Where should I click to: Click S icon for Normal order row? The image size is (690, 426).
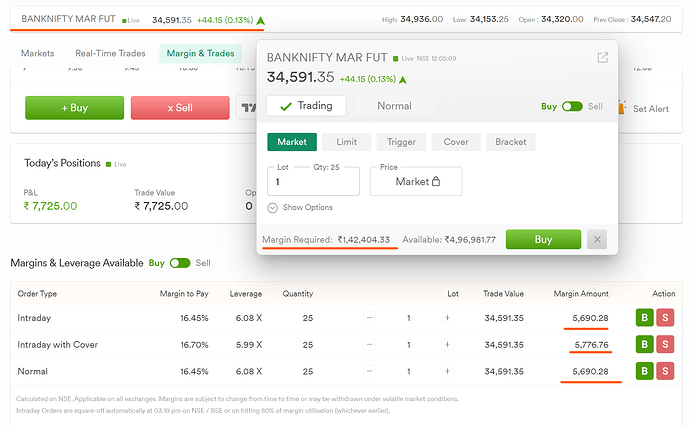click(x=664, y=372)
